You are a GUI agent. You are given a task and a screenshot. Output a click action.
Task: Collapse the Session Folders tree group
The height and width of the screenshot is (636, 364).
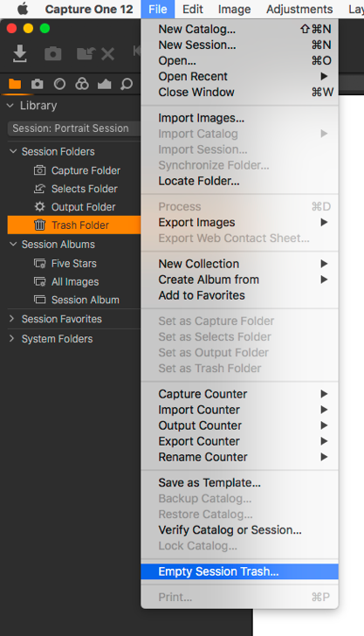click(x=13, y=151)
